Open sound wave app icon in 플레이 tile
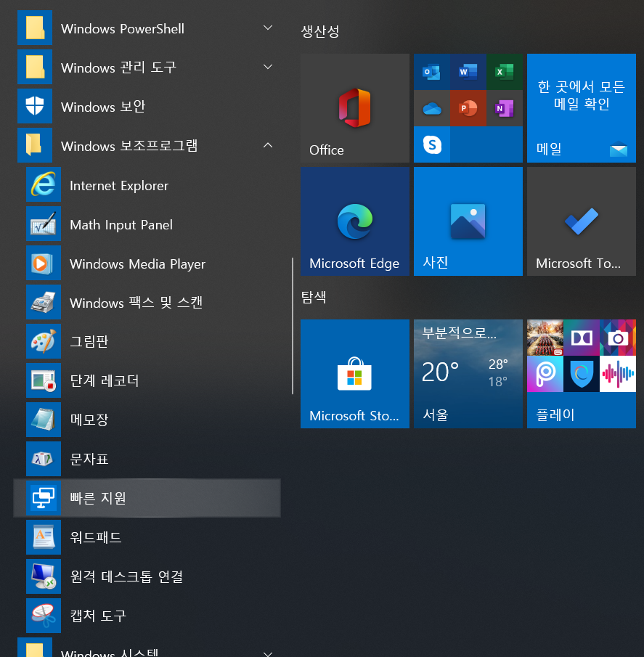 tap(618, 374)
